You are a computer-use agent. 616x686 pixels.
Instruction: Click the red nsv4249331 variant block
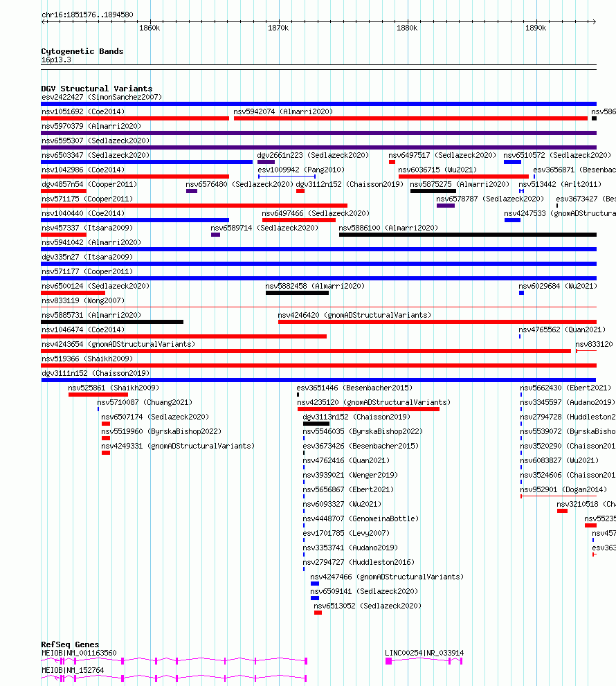(x=105, y=453)
